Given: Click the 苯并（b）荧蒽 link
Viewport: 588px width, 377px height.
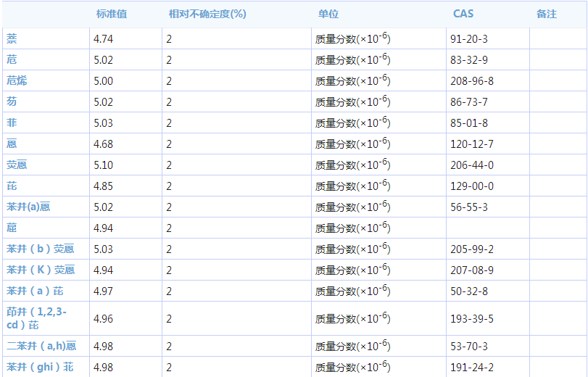Looking at the screenshot, I should pos(40,249).
